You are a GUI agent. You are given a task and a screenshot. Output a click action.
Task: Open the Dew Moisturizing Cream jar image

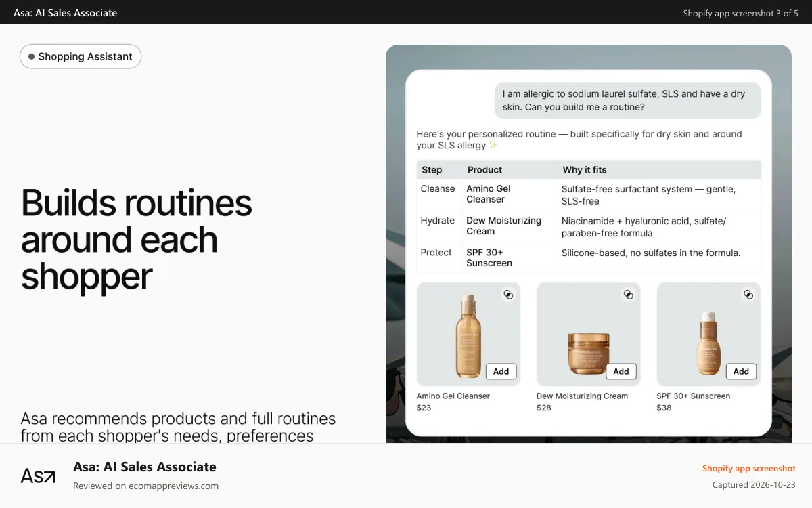click(x=588, y=355)
